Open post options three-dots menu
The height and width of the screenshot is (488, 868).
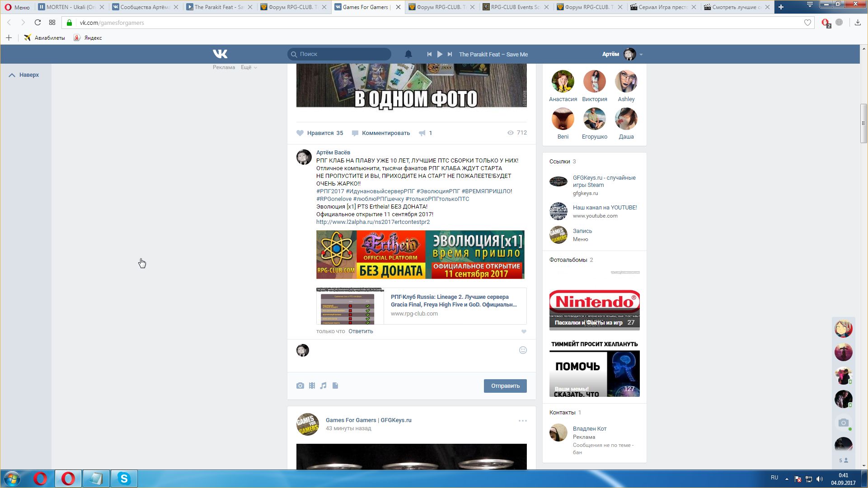tap(523, 421)
